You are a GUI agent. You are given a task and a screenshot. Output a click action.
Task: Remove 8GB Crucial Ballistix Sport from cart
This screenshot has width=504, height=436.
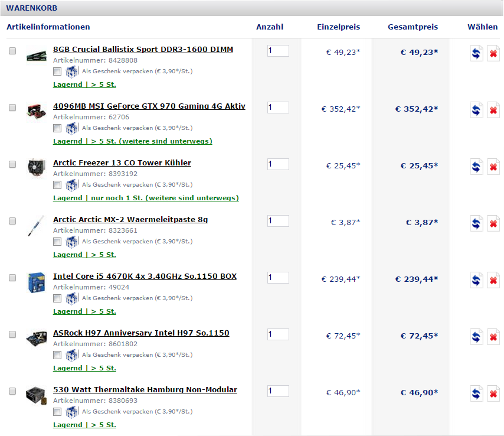pos(493,53)
